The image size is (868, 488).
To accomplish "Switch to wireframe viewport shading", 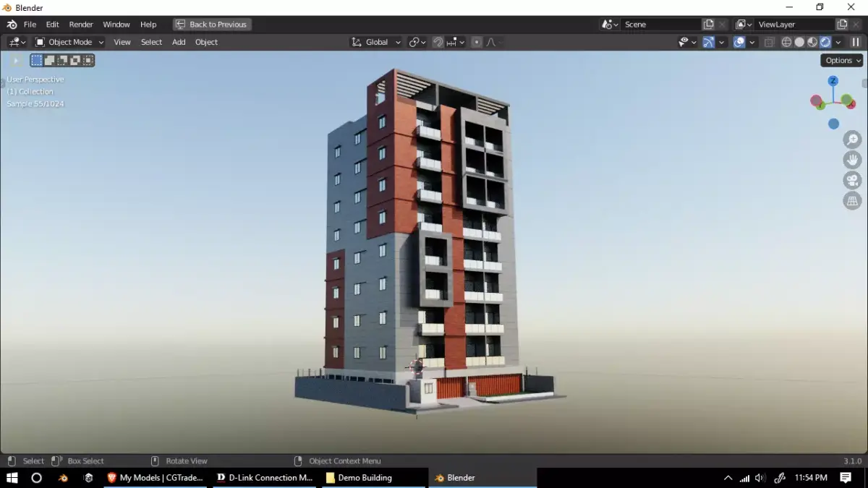I will [787, 42].
